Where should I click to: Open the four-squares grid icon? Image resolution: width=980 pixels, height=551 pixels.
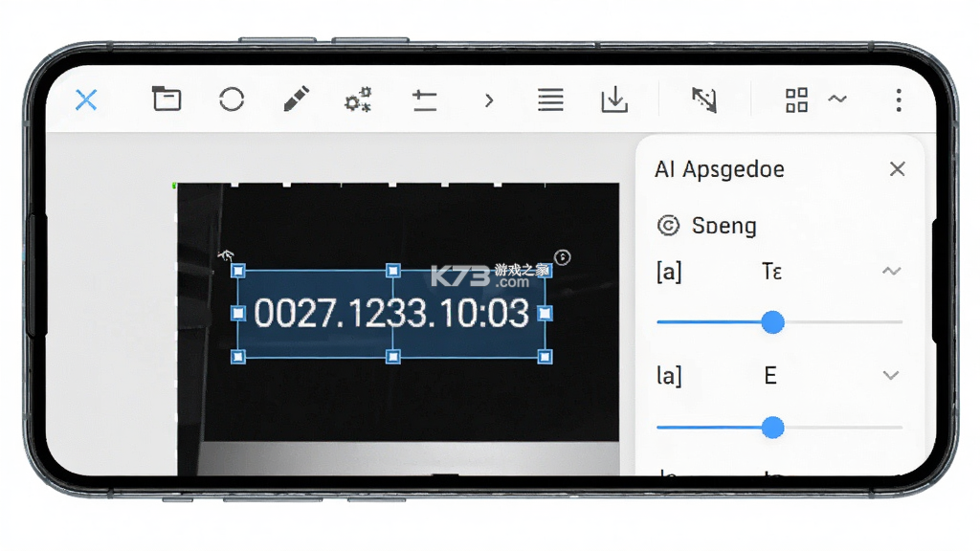click(x=796, y=99)
